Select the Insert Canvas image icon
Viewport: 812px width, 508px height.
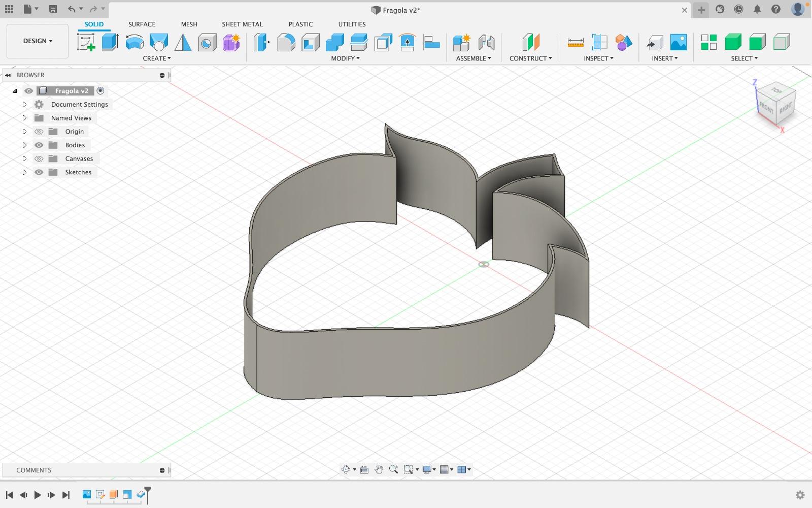pos(678,42)
